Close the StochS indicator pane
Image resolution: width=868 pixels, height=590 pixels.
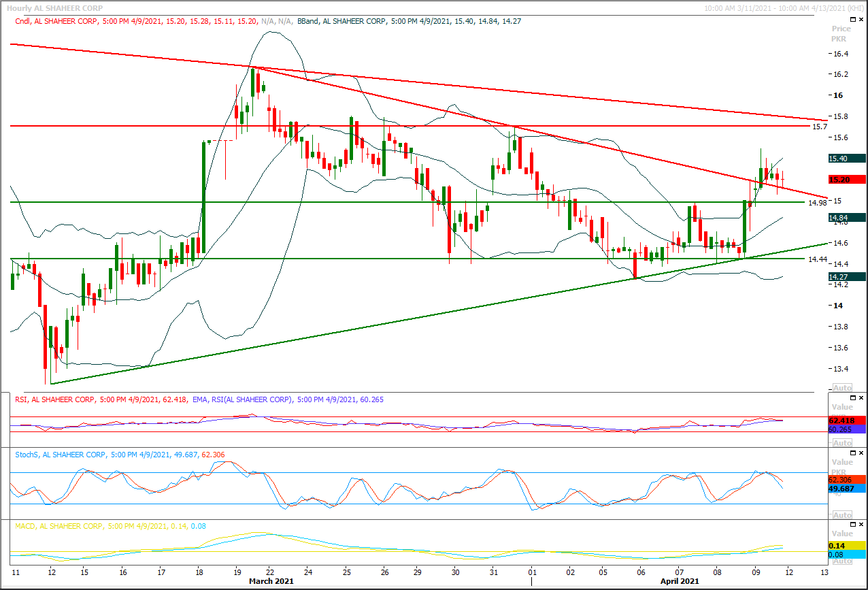tap(863, 453)
